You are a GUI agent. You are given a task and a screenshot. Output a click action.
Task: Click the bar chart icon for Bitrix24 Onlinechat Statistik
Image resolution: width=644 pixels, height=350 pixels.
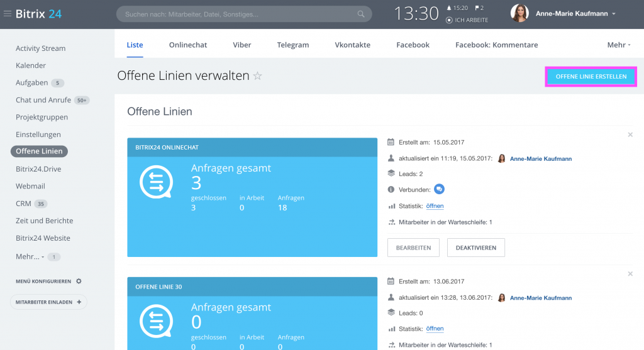coord(391,206)
